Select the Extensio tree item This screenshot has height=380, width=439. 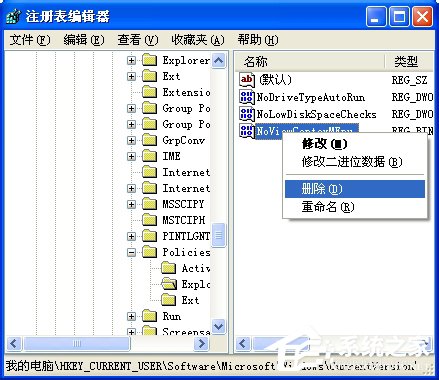click(186, 92)
